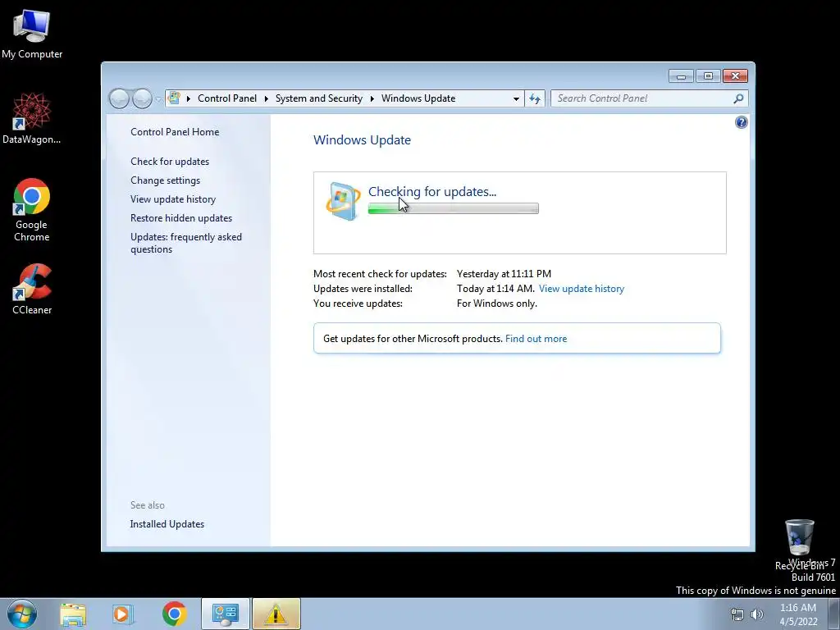Open Change settings
Screen dimensions: 840x630
coord(165,180)
